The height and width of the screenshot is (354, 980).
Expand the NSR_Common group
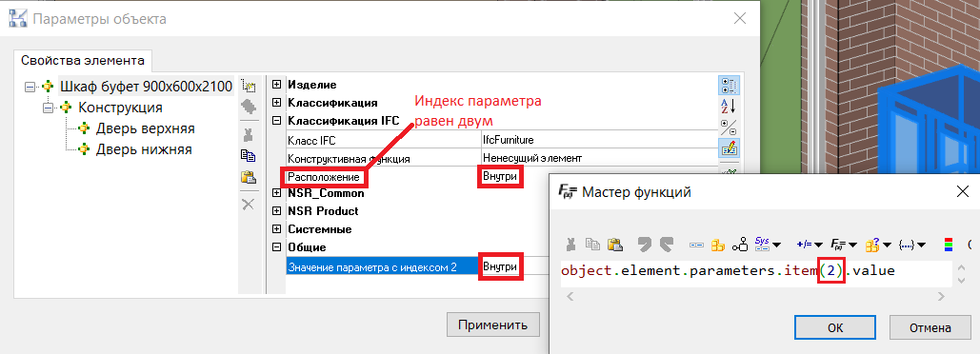pyautogui.click(x=277, y=193)
